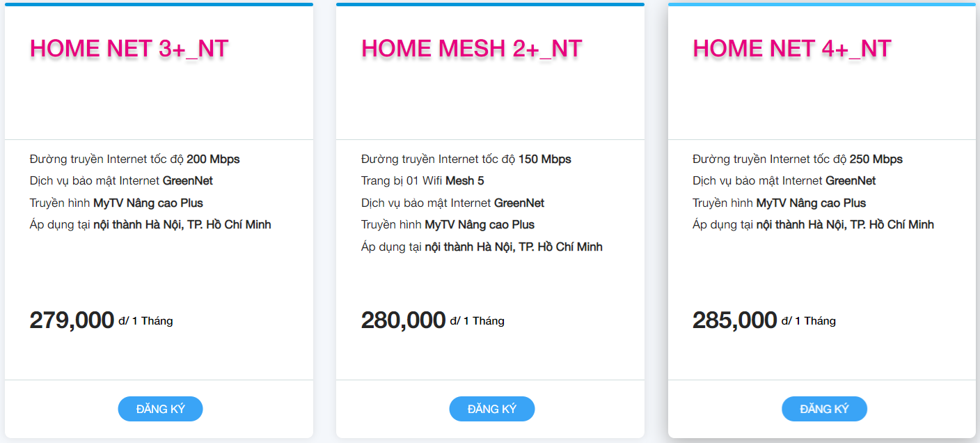Click the coverage area line in HOME NET 4+_NT
Screen dimensions: 980x443
[813, 225]
